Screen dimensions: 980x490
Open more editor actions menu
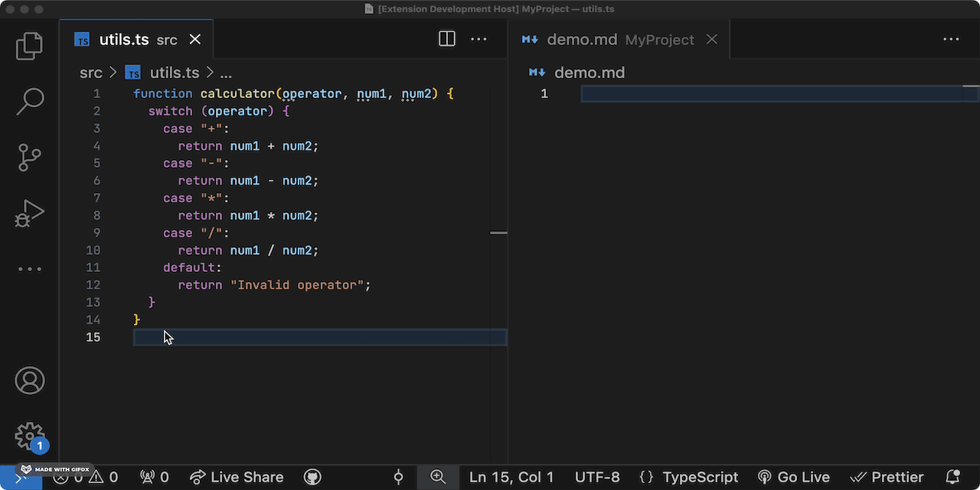(479, 38)
